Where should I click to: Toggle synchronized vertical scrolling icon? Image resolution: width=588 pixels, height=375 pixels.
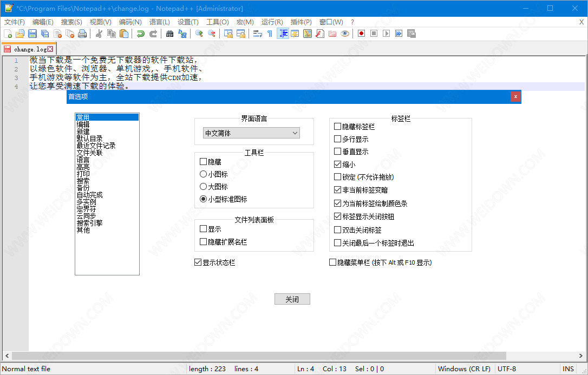coord(228,34)
